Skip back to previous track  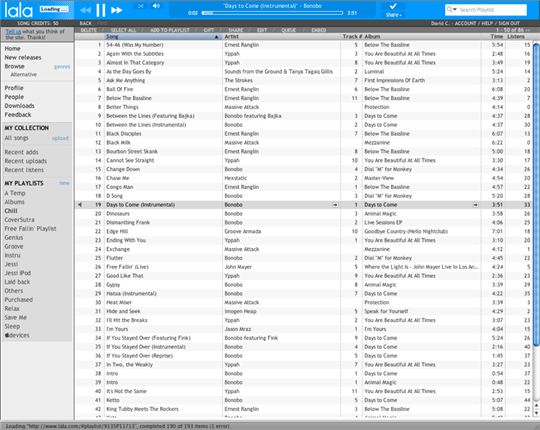[85, 10]
